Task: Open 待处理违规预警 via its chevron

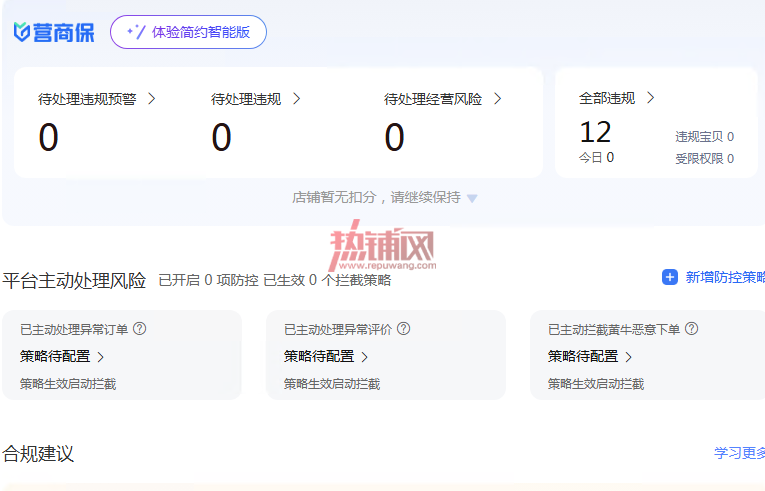Action: (152, 99)
